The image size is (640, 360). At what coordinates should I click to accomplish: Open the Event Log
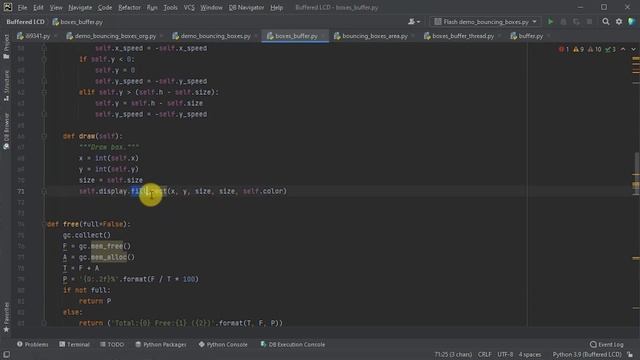(607, 344)
